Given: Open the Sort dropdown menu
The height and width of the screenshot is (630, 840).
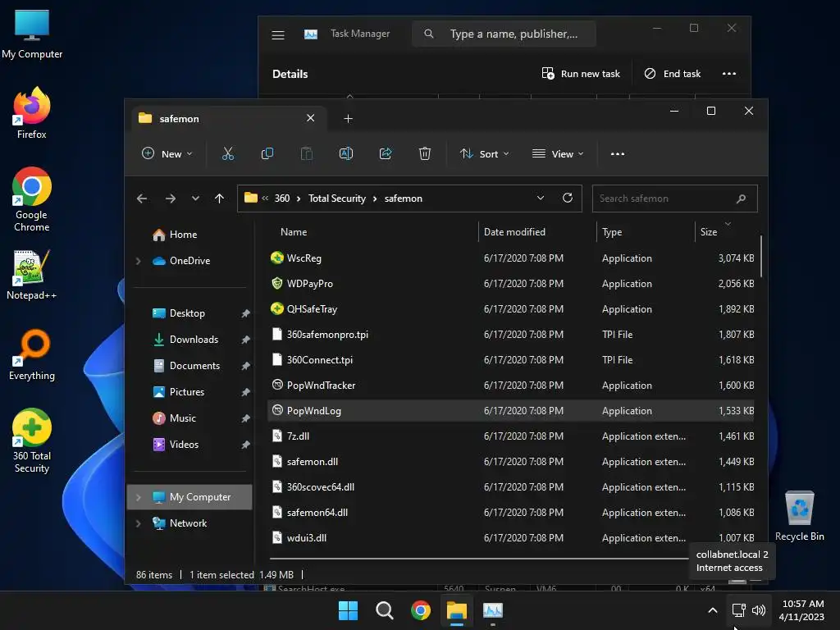Looking at the screenshot, I should coord(485,153).
